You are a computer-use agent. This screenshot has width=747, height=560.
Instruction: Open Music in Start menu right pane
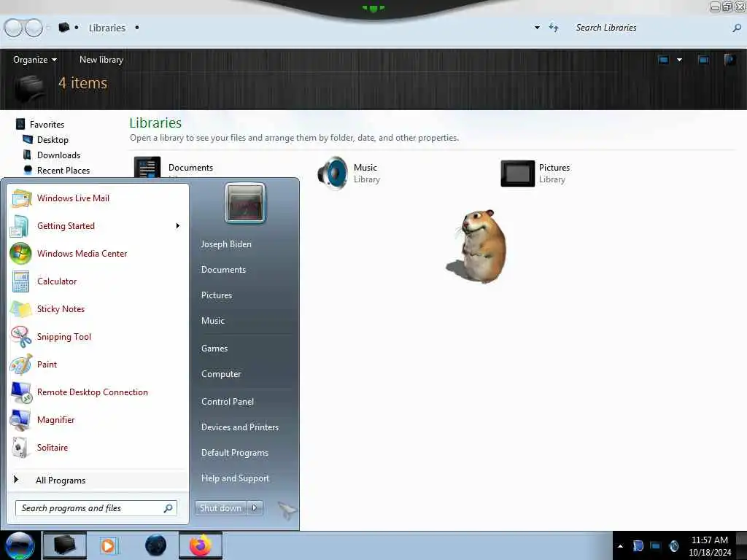click(213, 321)
